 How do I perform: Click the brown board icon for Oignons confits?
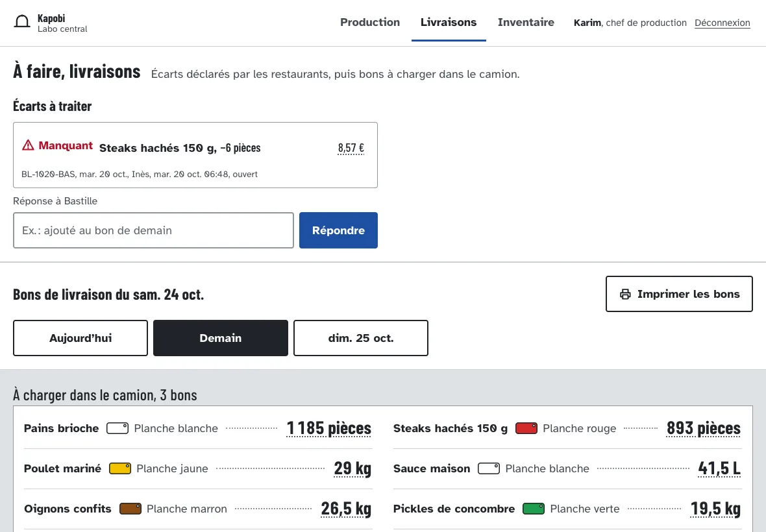[x=130, y=509]
